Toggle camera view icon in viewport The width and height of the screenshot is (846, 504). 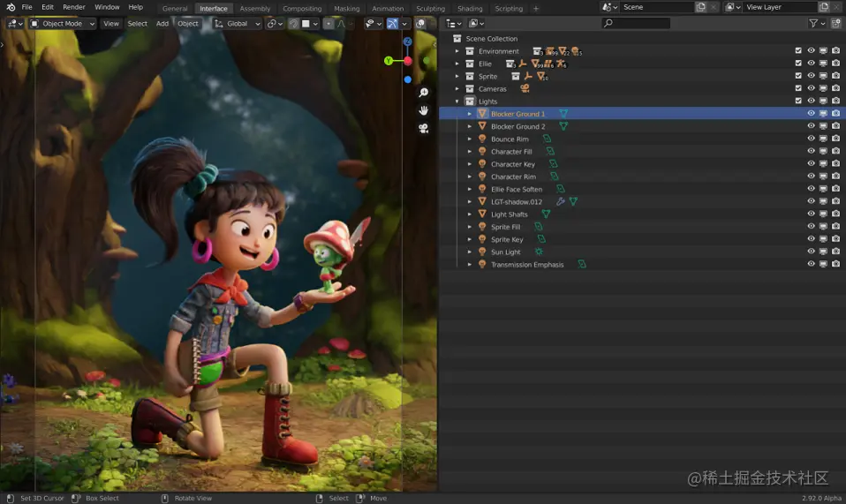(424, 128)
